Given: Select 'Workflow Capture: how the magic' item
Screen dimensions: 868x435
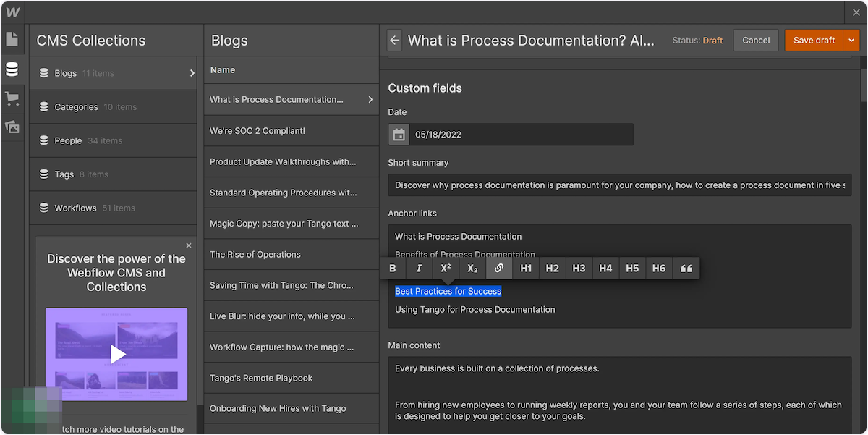Looking at the screenshot, I should 292,347.
